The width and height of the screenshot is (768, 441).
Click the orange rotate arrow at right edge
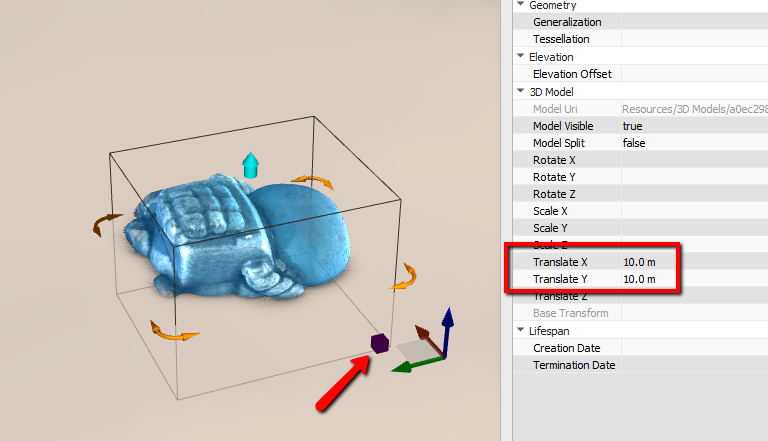click(x=405, y=277)
